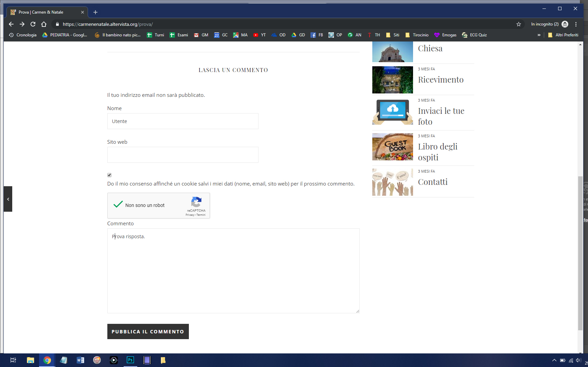588x367 pixels.
Task: Open the Chrome three-dot menu
Action: (x=576, y=24)
